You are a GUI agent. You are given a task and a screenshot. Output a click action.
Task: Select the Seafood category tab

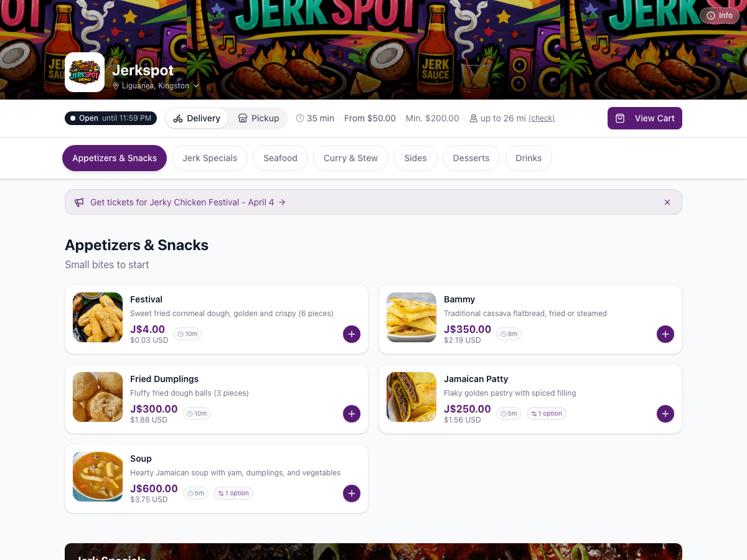(280, 158)
